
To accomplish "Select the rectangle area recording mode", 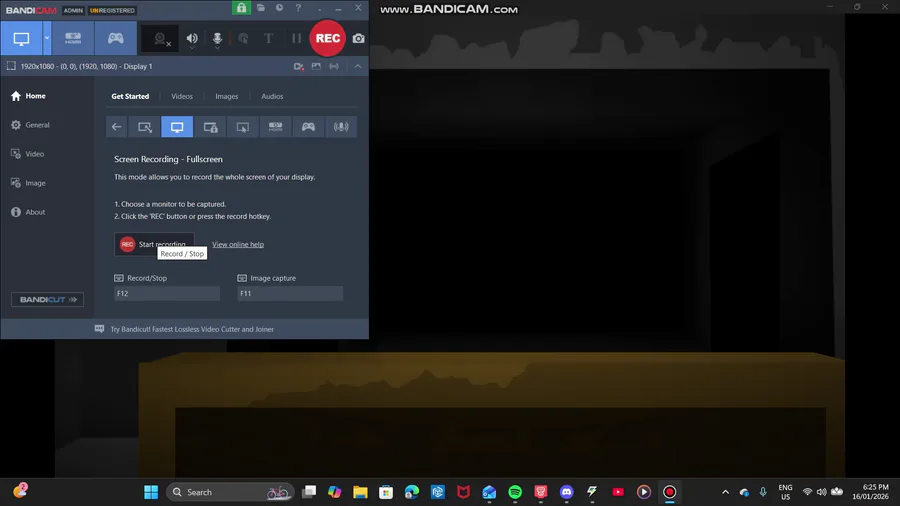I will pos(145,127).
